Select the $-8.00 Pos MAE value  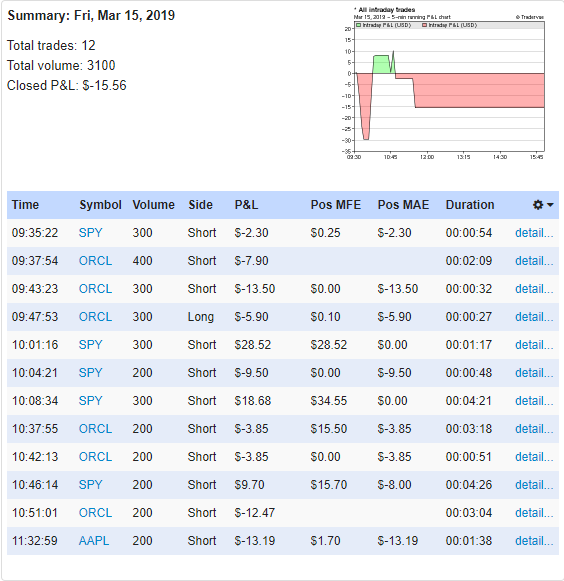394,485
